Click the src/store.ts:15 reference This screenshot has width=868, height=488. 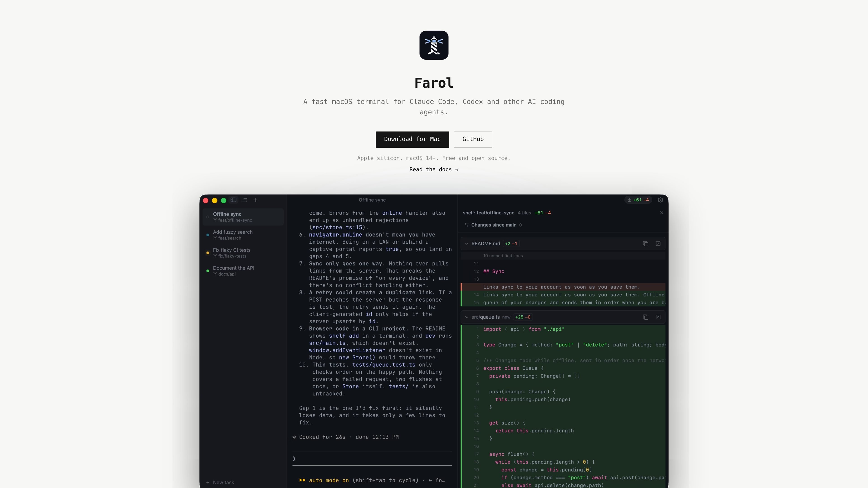337,227
